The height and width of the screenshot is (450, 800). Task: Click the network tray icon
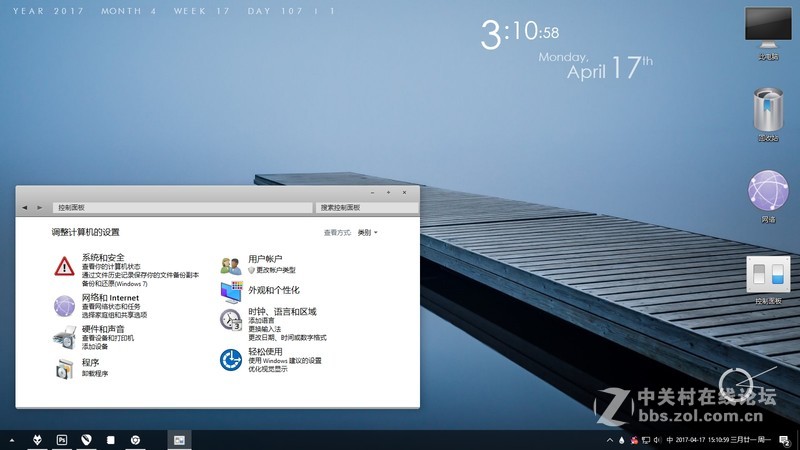pos(646,440)
